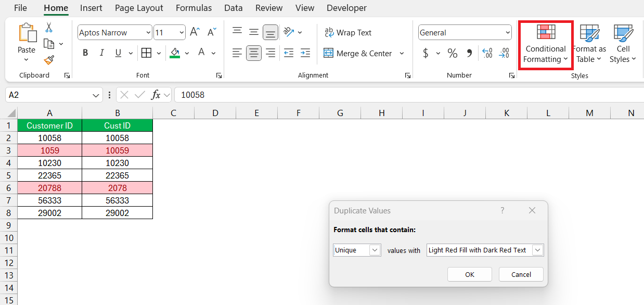Screen dimensions: 644x305
Task: Open Conditional Formatting menu
Action: 546,45
